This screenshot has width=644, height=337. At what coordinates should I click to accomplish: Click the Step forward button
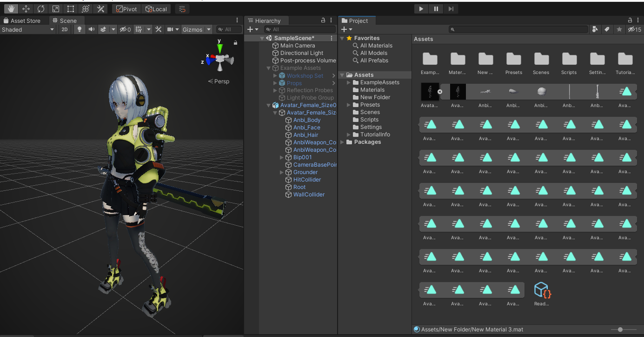tap(451, 9)
